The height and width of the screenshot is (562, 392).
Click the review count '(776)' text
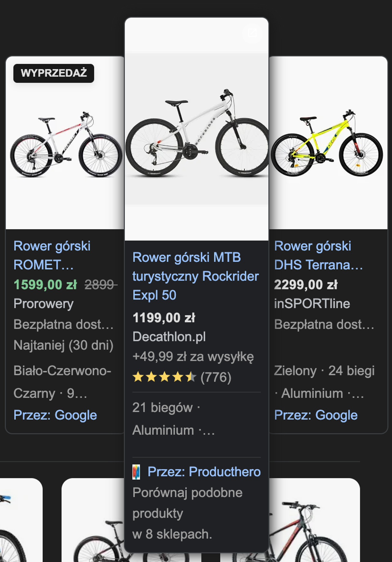point(217,377)
